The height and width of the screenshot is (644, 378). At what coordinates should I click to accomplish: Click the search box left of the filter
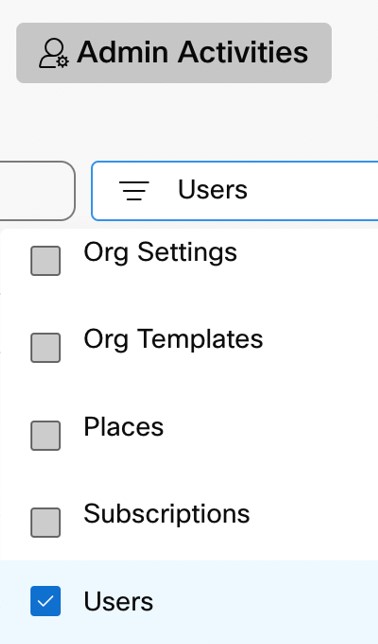pos(37,191)
